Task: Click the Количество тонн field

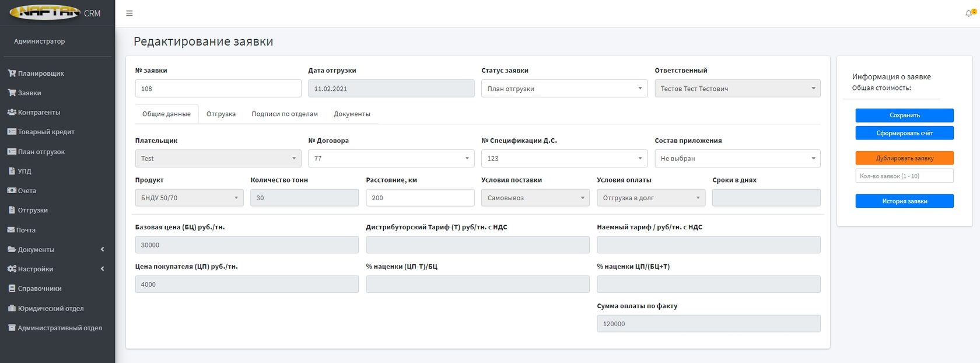Action: [304, 198]
